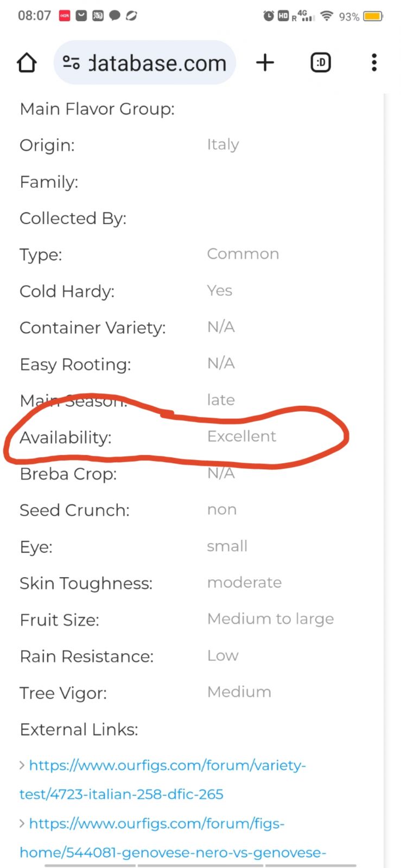Open the genovese-nero-vs-genovese forum link

click(x=174, y=838)
